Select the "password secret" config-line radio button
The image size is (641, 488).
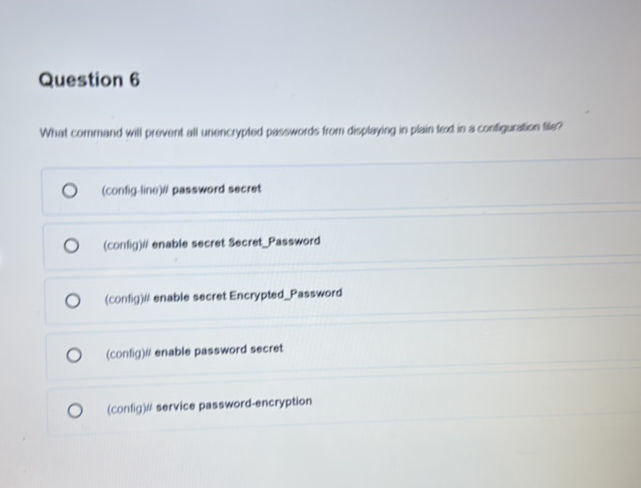click(68, 190)
